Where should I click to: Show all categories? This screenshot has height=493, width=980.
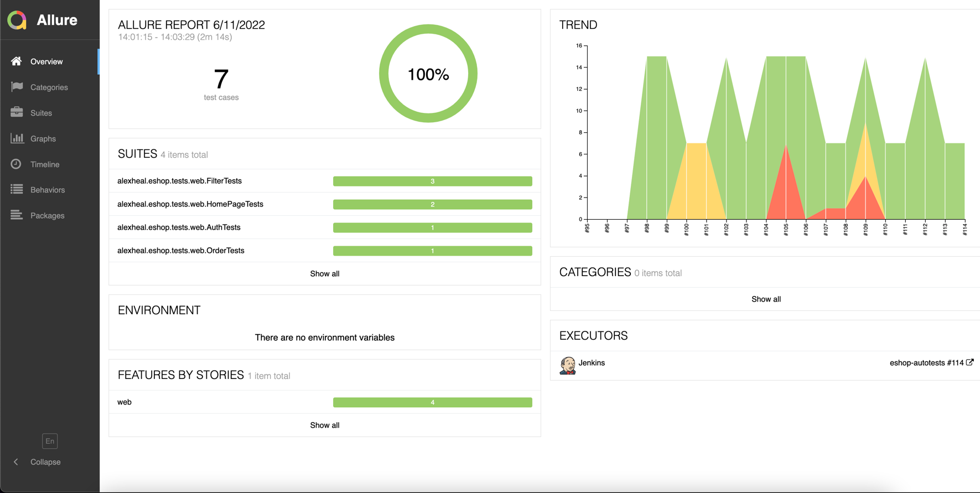click(x=766, y=299)
